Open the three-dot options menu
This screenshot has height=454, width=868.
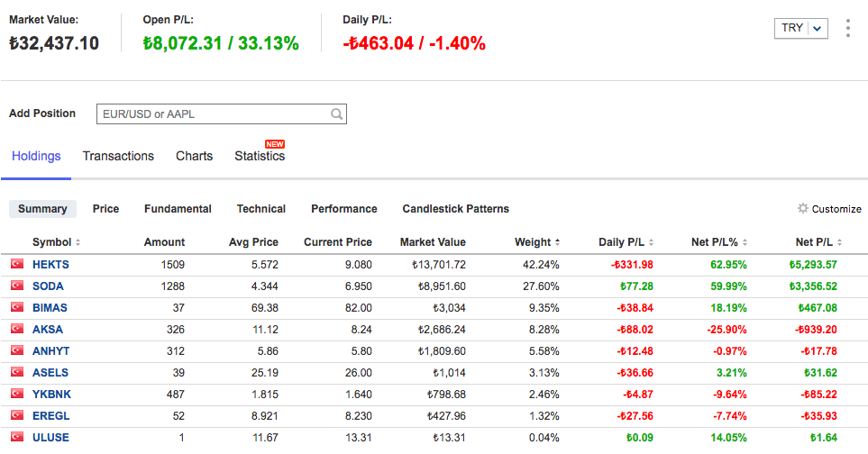(x=847, y=28)
